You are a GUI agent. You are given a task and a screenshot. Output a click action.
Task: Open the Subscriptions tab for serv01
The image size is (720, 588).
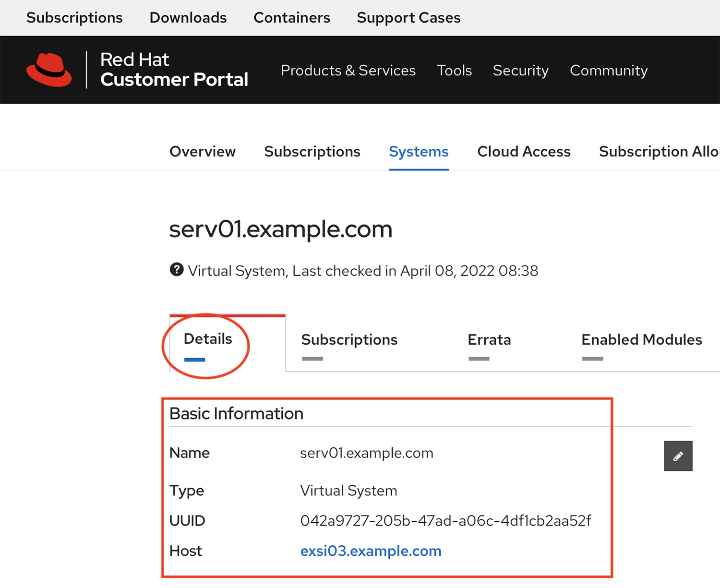(x=349, y=340)
